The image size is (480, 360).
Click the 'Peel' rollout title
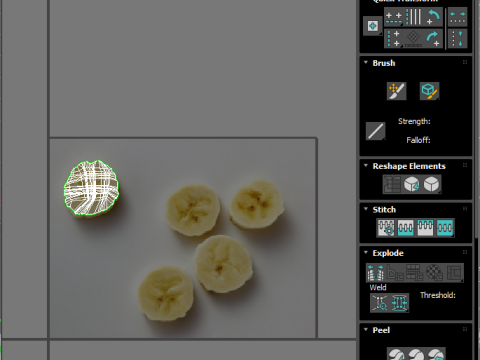381,330
